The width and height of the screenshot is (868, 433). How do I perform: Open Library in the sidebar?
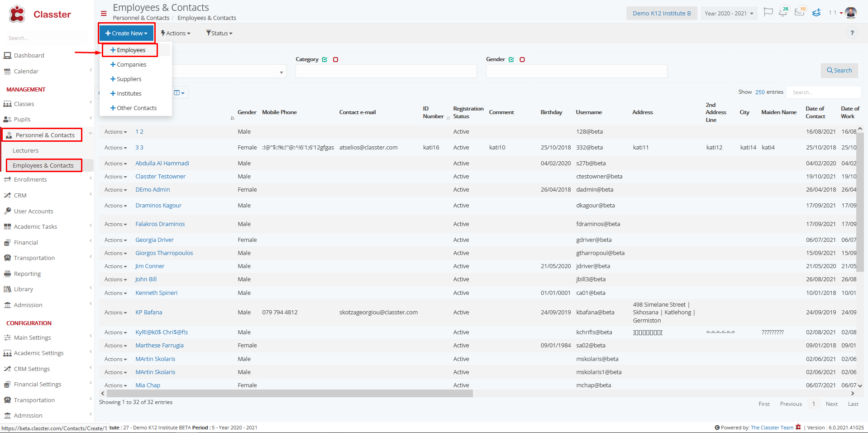24,289
